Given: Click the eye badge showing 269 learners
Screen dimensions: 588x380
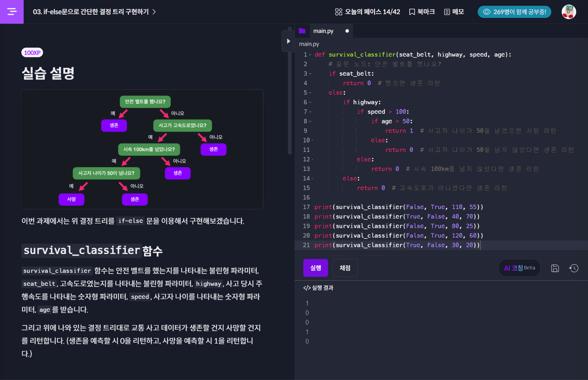Looking at the screenshot, I should tap(514, 12).
